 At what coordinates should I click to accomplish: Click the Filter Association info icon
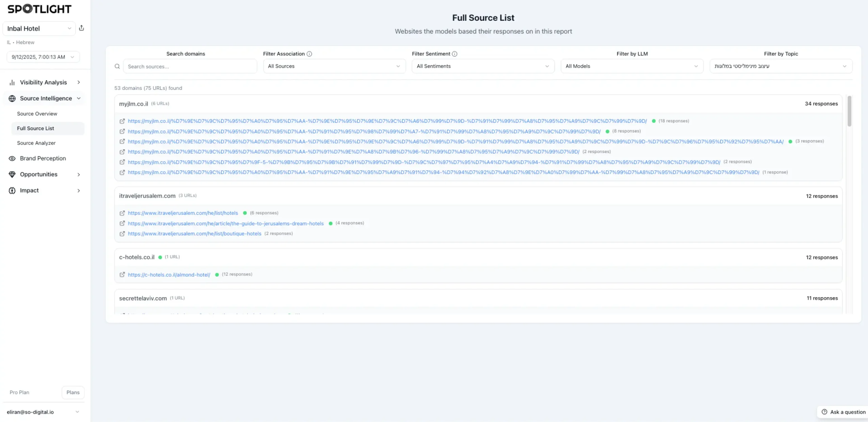(309, 54)
